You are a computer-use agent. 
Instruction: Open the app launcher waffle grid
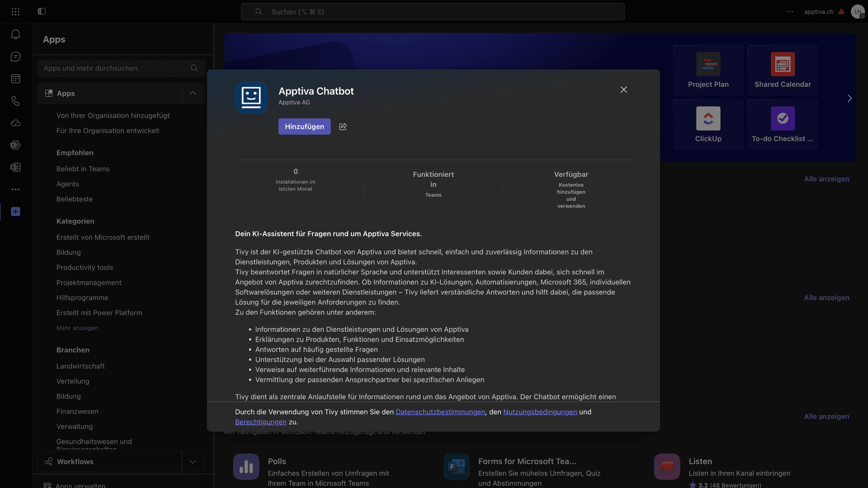15,12
